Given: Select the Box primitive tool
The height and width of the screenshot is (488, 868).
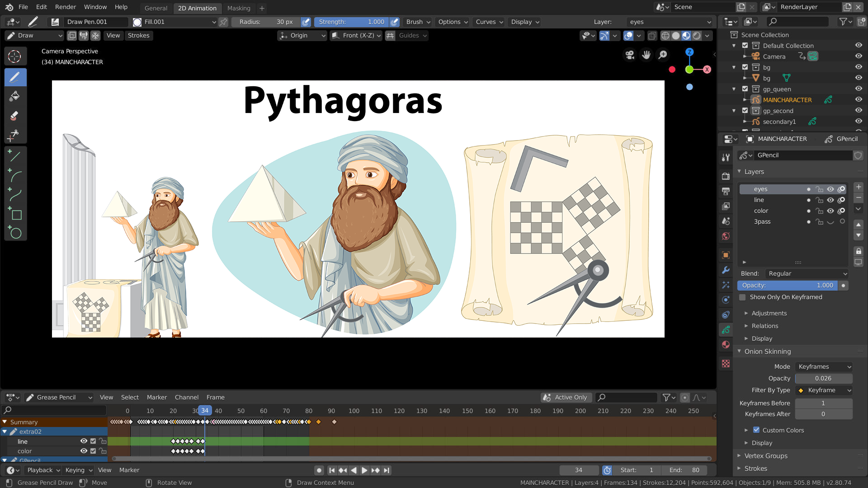Looking at the screenshot, I should pos(15,214).
